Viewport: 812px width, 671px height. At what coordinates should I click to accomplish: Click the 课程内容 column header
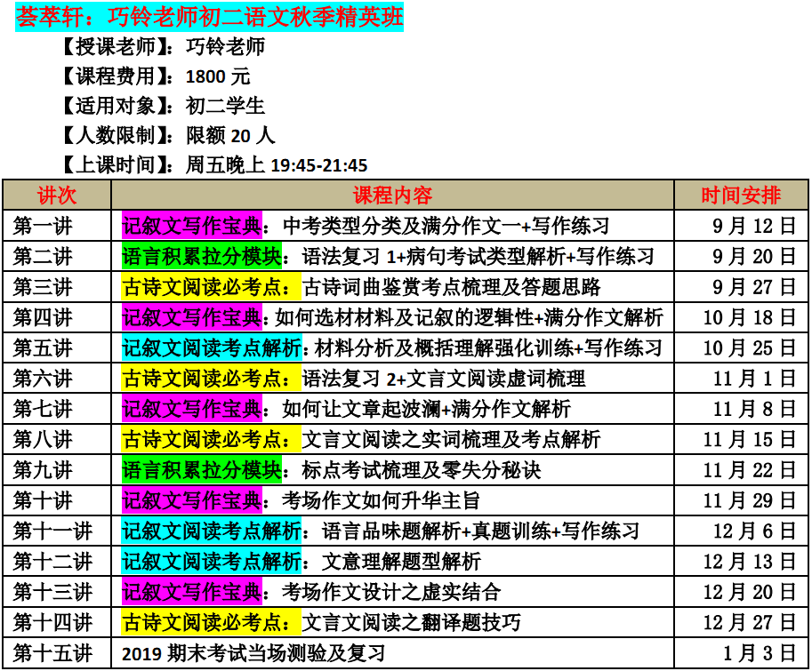(392, 195)
